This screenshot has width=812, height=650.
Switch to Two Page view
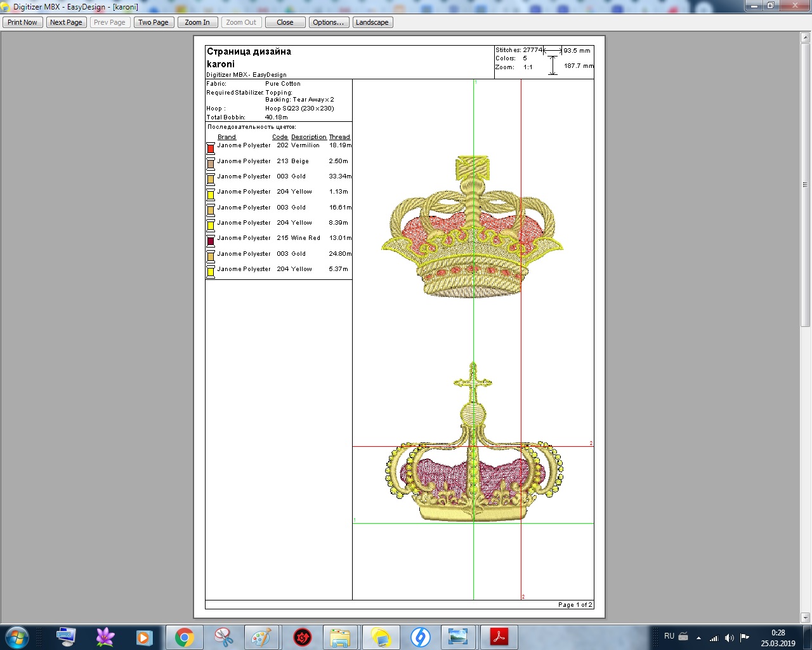click(154, 22)
